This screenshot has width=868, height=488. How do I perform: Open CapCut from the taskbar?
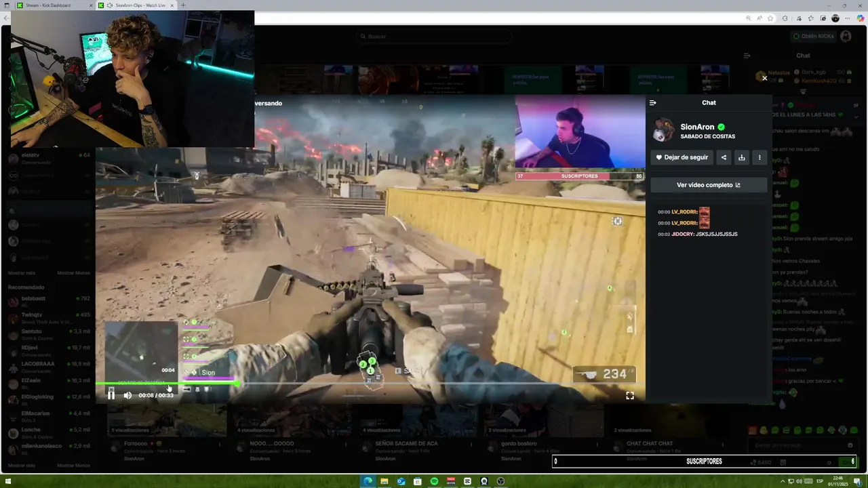click(x=467, y=481)
